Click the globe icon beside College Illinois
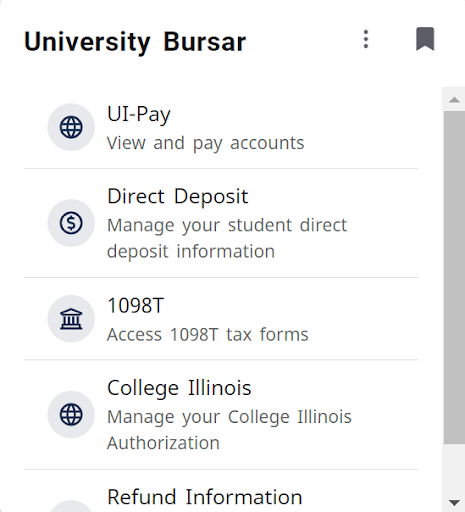This screenshot has width=465, height=512. [x=71, y=415]
